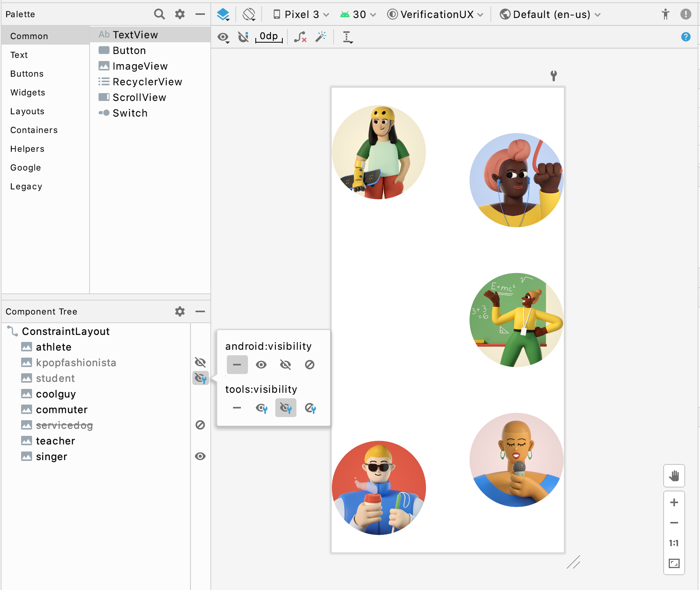700x590 pixels.
Task: Set android:visibility to visible
Action: point(261,365)
